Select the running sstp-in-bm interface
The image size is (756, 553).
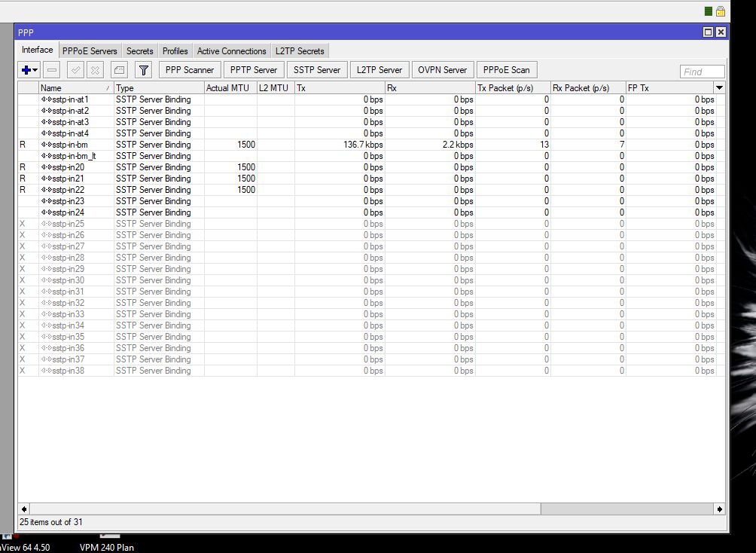pos(371,145)
